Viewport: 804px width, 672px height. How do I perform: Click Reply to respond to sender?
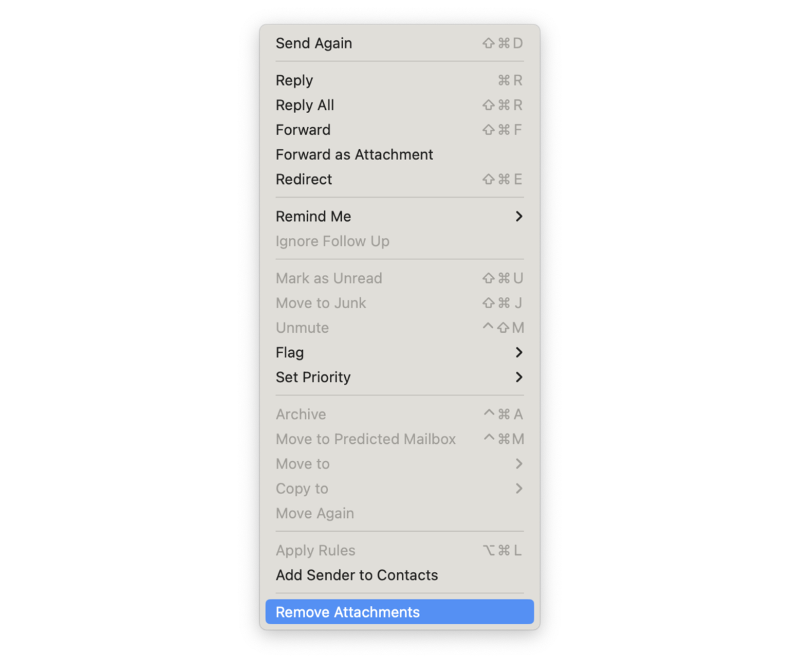click(294, 80)
